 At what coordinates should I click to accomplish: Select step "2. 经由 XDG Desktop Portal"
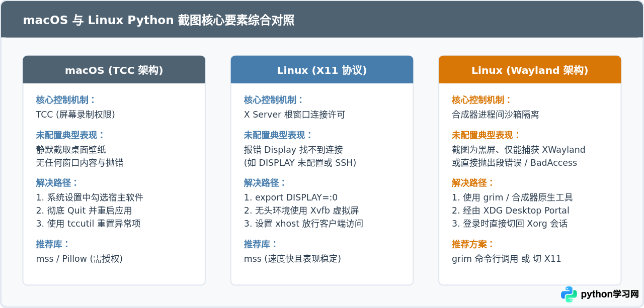(x=511, y=211)
